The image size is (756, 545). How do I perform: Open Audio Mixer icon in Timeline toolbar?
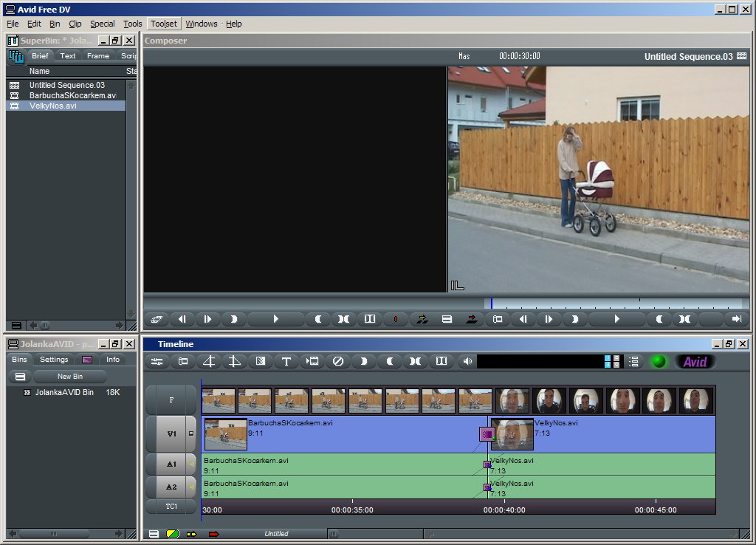157,361
